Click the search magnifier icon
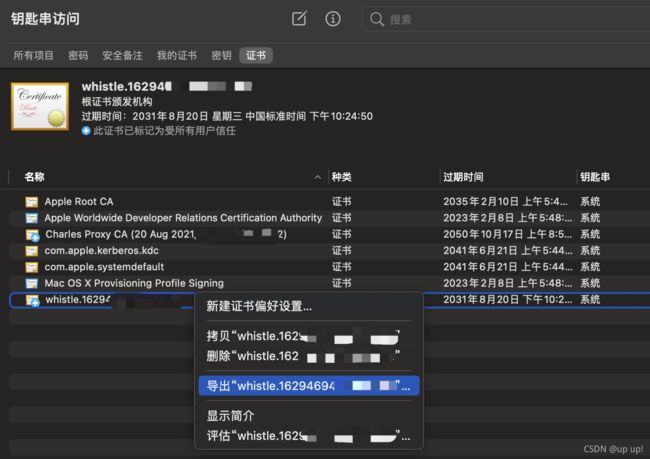The width and height of the screenshot is (650, 459). (x=376, y=19)
